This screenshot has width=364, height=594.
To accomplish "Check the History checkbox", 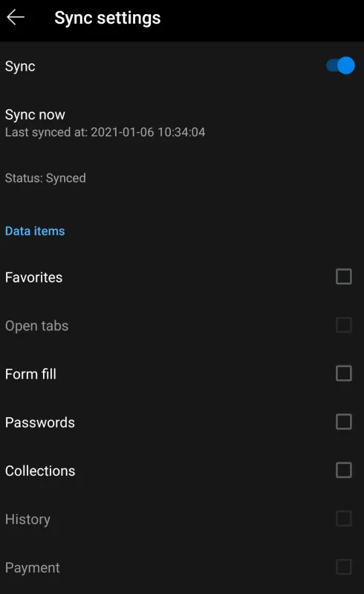I will 343,519.
